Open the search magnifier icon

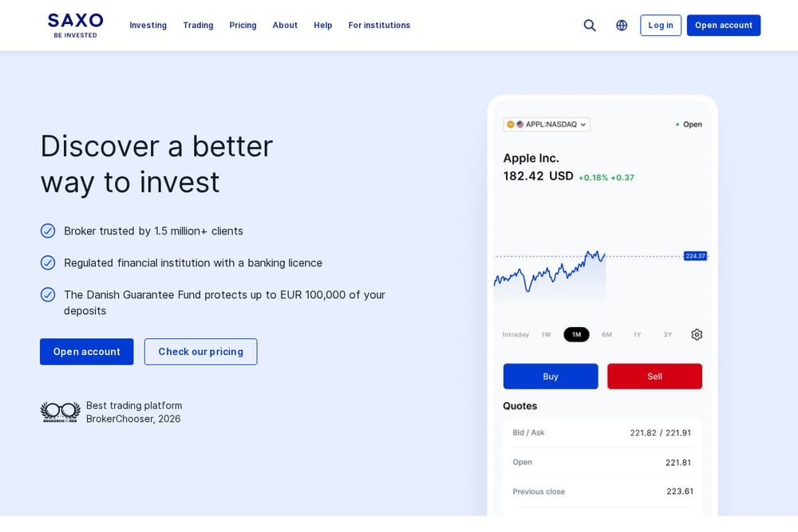point(590,26)
